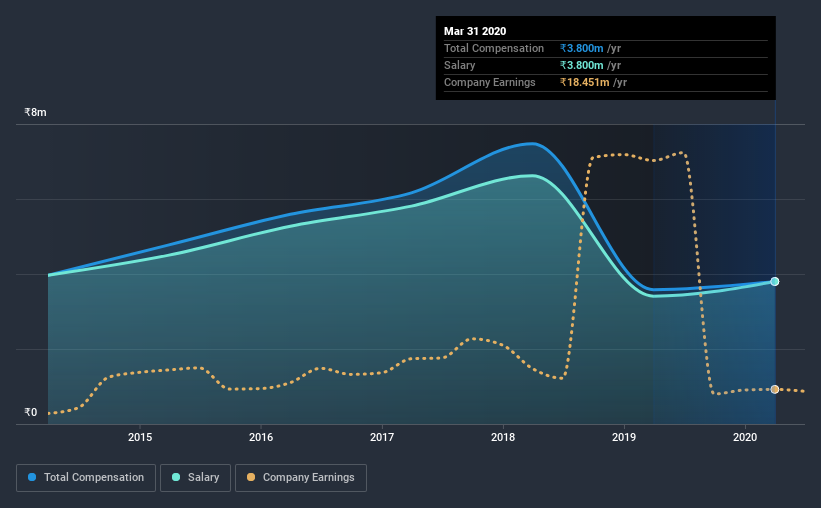The width and height of the screenshot is (821, 508).
Task: Click the 2018 x-axis label
Action: coord(503,437)
